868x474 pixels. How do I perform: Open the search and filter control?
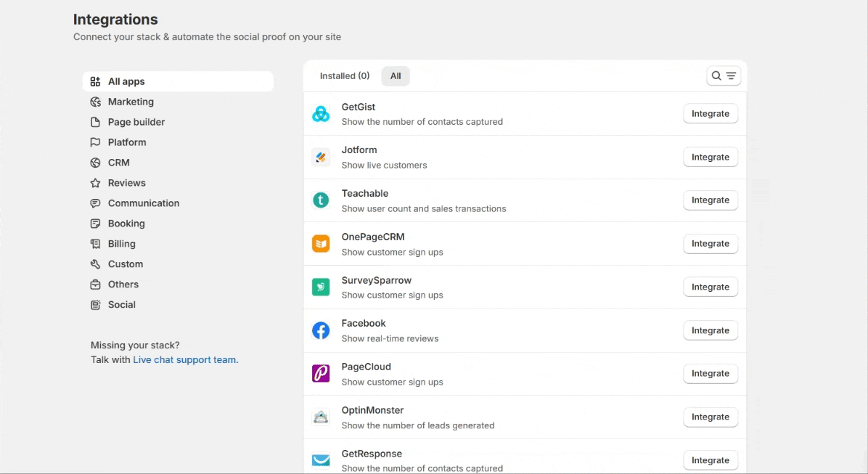pos(724,76)
